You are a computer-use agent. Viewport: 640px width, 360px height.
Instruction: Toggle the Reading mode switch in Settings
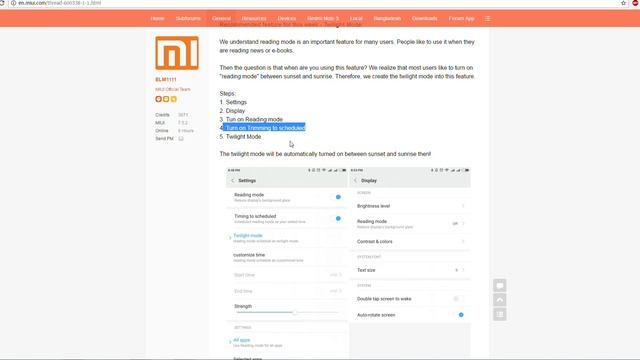click(338, 197)
